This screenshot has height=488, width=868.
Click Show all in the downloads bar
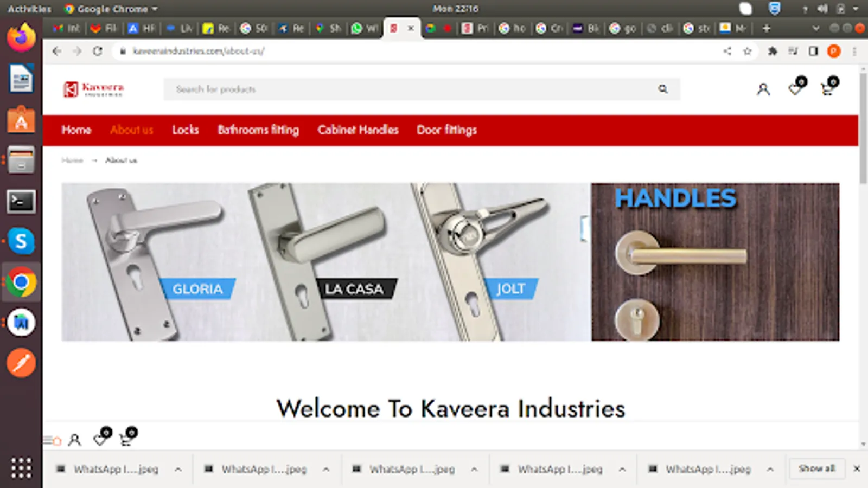click(817, 468)
